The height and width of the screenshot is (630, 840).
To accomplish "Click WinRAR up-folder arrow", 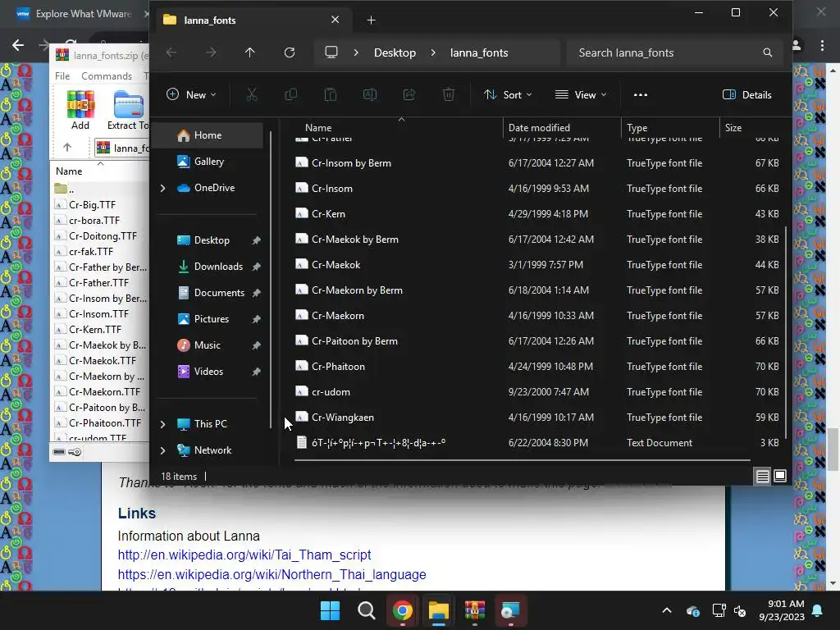I will point(67,148).
